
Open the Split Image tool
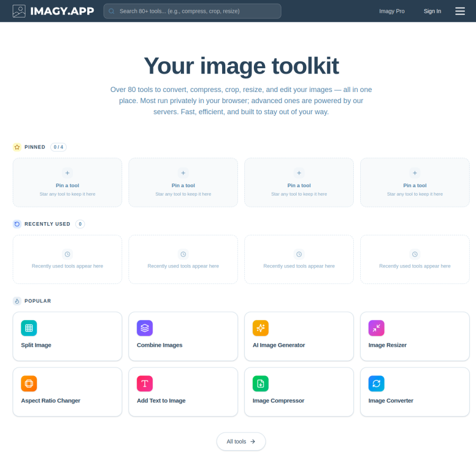tap(67, 336)
